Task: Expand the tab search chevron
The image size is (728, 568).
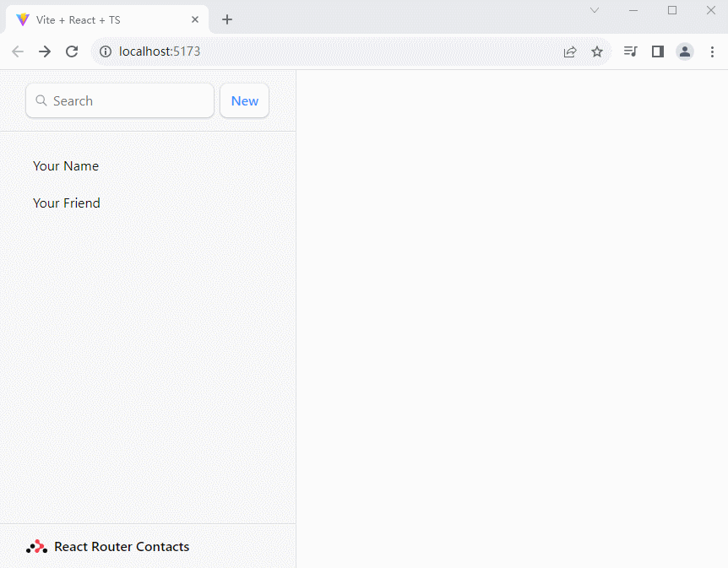Action: point(595,10)
